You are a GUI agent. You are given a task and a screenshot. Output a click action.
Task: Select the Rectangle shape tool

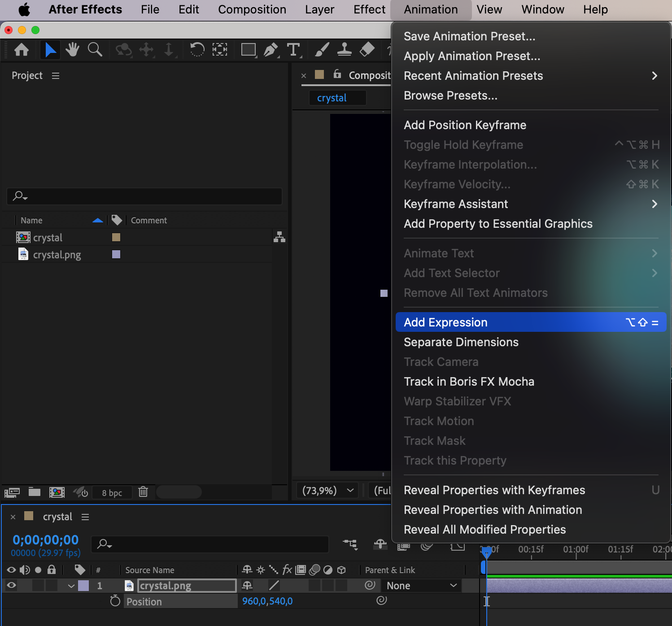click(248, 49)
